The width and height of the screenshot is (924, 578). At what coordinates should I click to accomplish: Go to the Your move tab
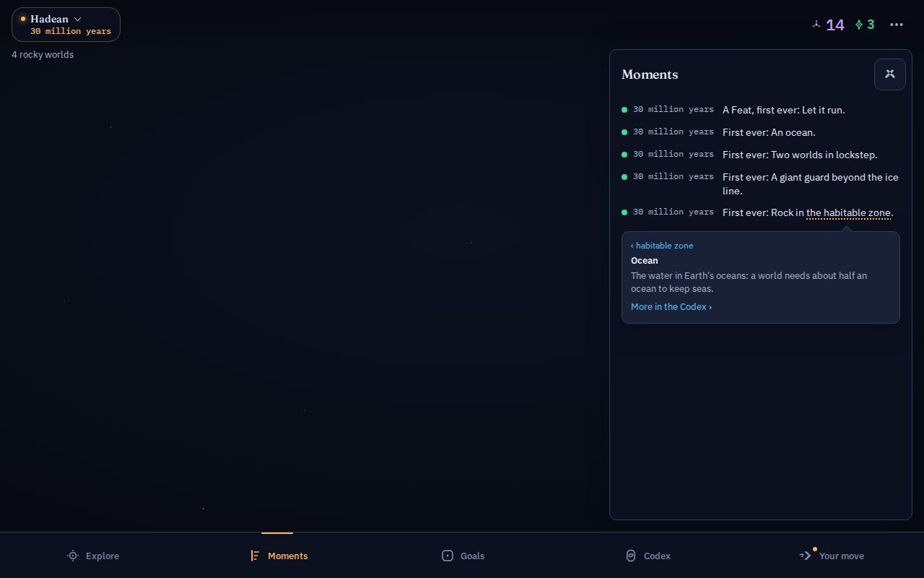(x=832, y=556)
